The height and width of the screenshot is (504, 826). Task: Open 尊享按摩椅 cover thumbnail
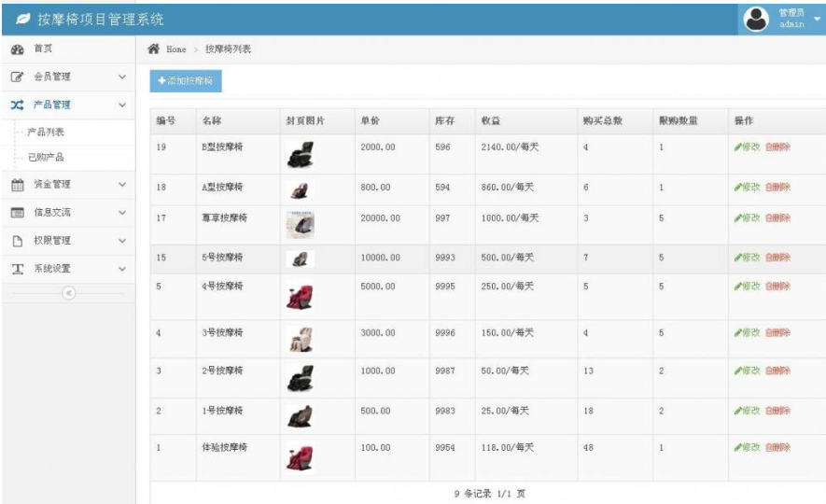pyautogui.click(x=301, y=224)
